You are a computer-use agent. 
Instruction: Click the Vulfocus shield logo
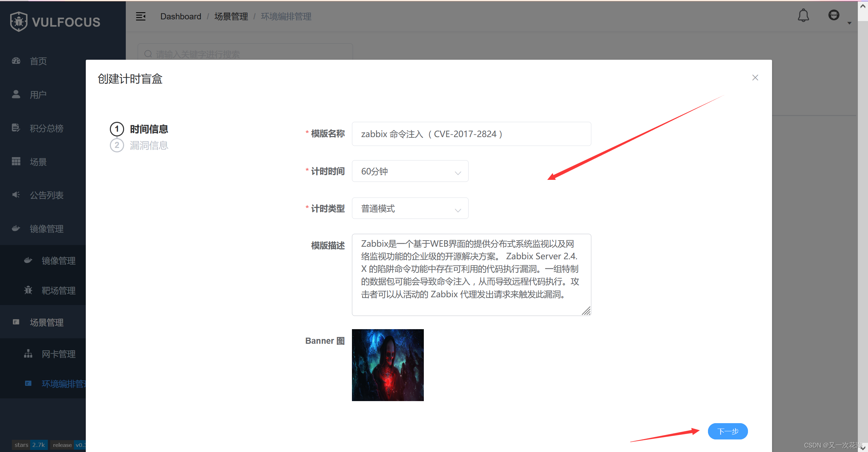19,22
